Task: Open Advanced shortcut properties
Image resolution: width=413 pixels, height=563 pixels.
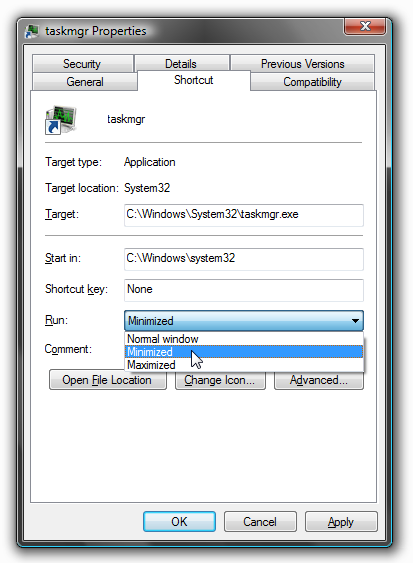Action: (319, 380)
